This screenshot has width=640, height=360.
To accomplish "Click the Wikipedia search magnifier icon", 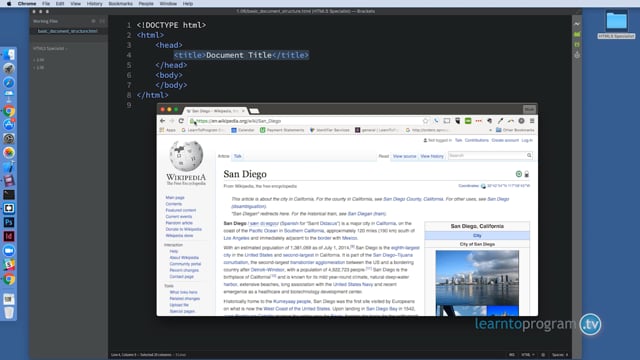I will [x=529, y=156].
